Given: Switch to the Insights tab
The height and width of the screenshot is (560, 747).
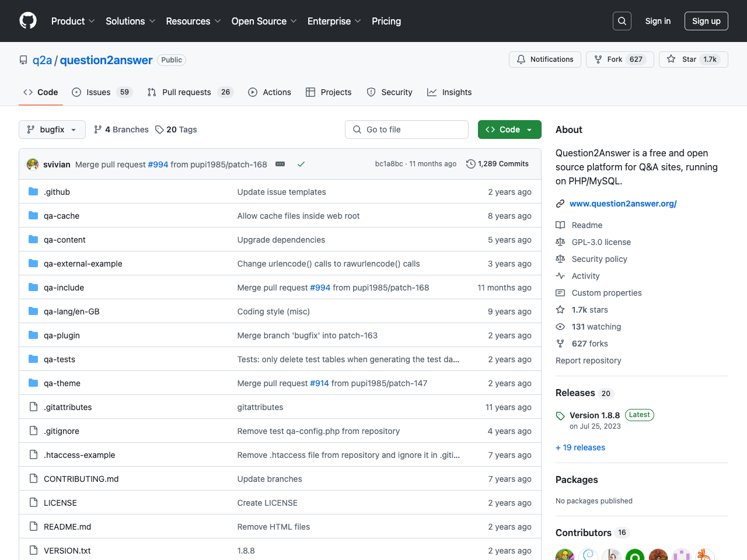Looking at the screenshot, I should pos(449,92).
